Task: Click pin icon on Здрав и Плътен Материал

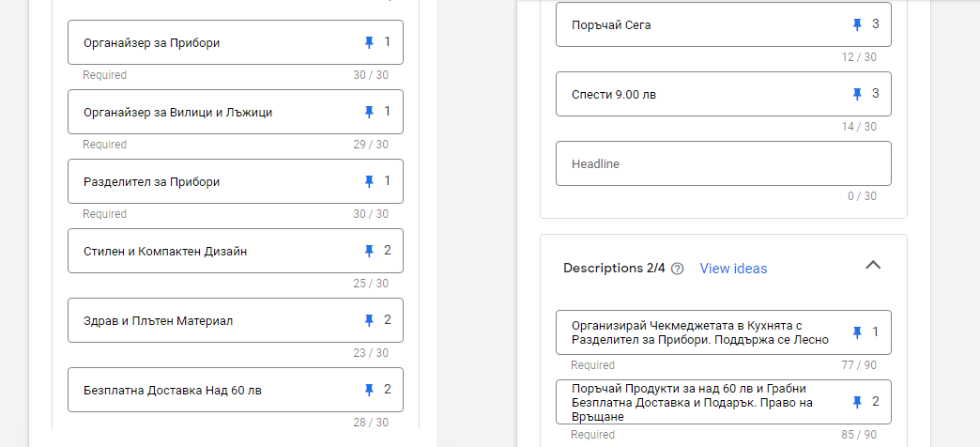Action: click(369, 320)
